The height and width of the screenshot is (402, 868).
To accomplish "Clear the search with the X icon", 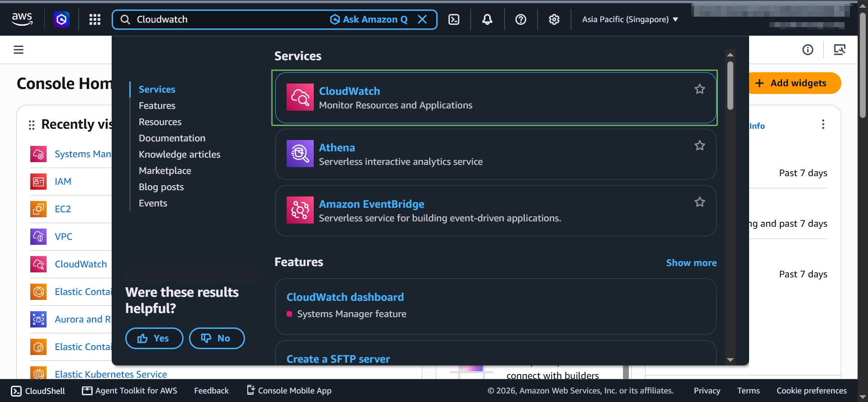I will pos(422,19).
